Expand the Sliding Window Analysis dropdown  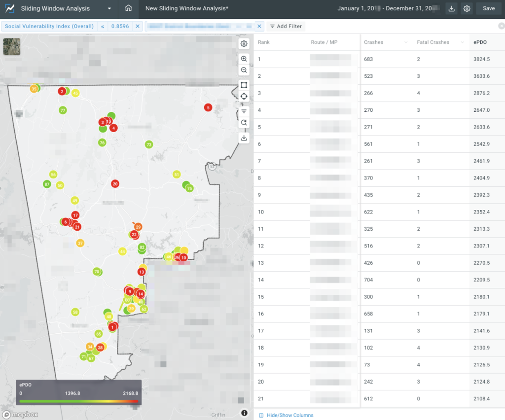click(109, 8)
